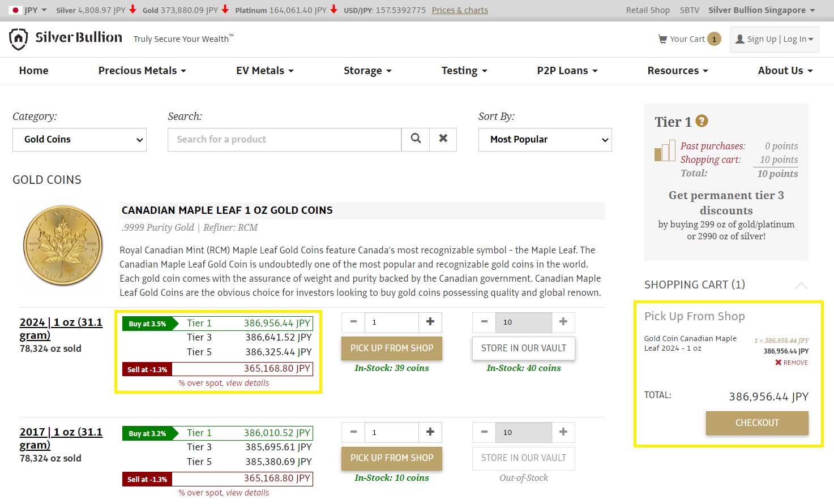Click view details under 2017 coin prices
834x504 pixels.
[x=247, y=493]
